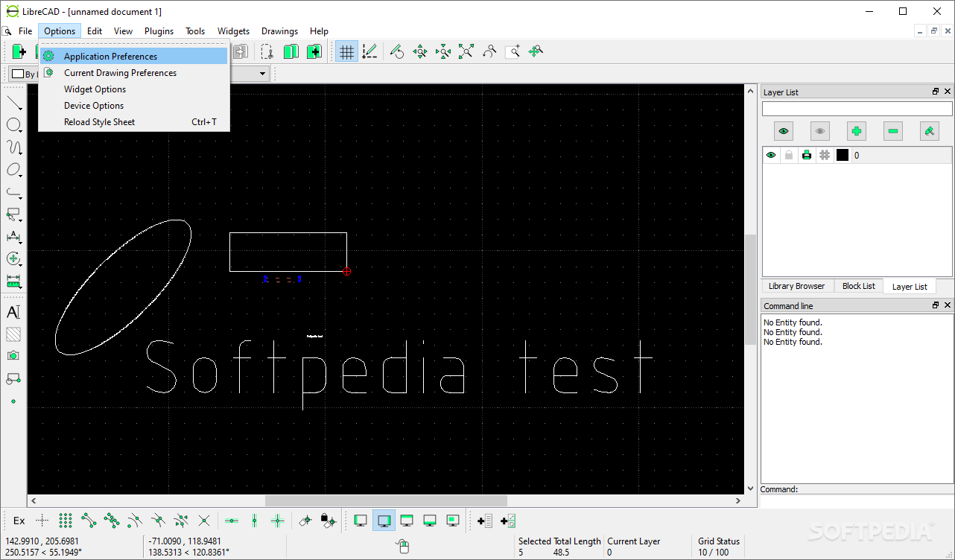Toggle draft mode pencil icon
The image size is (955, 560).
click(x=369, y=51)
